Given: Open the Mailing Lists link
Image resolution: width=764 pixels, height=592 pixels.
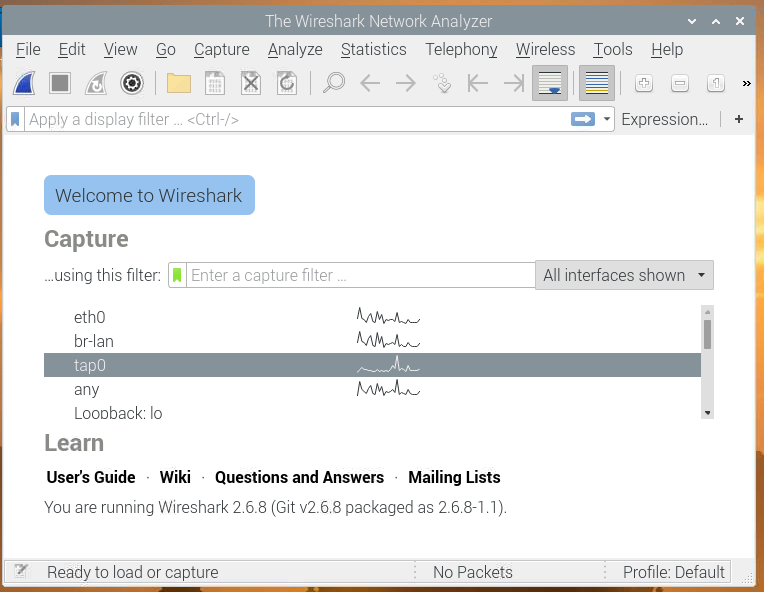Looking at the screenshot, I should [454, 477].
